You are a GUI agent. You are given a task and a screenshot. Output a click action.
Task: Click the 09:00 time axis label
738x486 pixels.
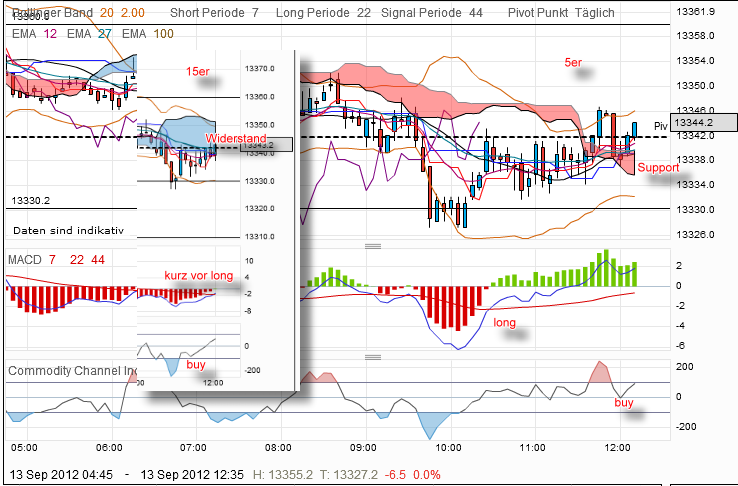(x=363, y=447)
